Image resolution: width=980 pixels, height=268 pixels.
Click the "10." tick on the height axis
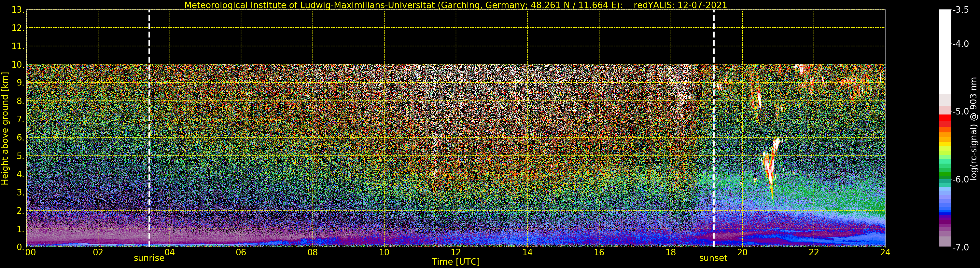click(x=18, y=65)
